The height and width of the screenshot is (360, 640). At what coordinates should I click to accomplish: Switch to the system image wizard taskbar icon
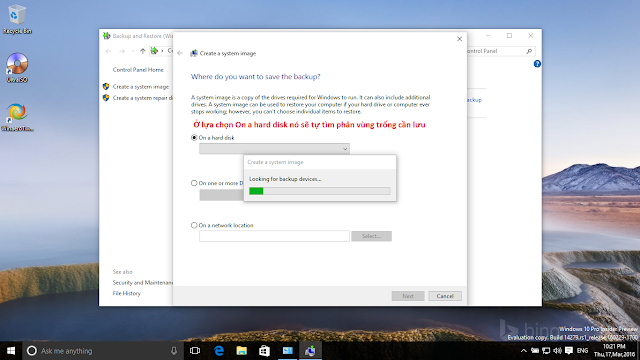click(x=310, y=351)
